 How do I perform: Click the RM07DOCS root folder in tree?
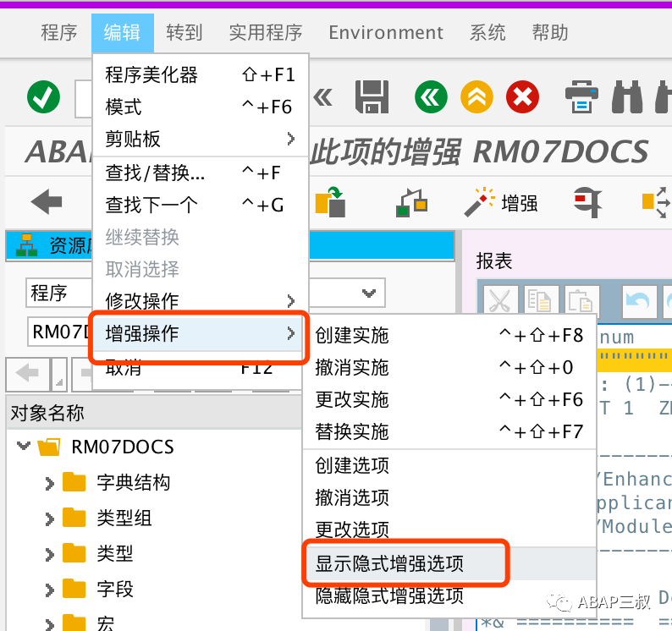(106, 447)
